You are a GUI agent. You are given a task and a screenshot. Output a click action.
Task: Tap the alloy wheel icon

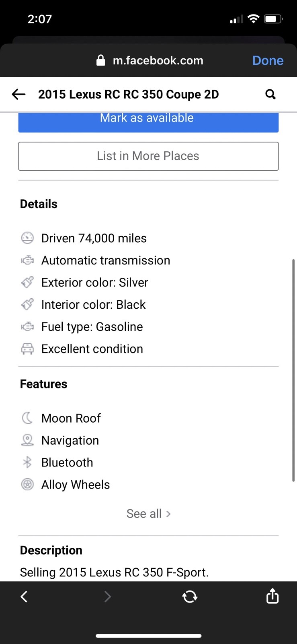click(x=27, y=485)
